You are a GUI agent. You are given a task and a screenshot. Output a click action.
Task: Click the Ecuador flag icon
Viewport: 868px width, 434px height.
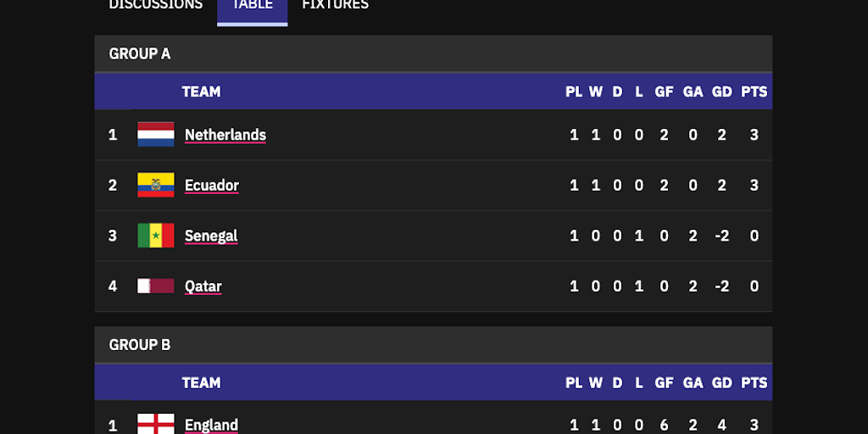click(156, 185)
